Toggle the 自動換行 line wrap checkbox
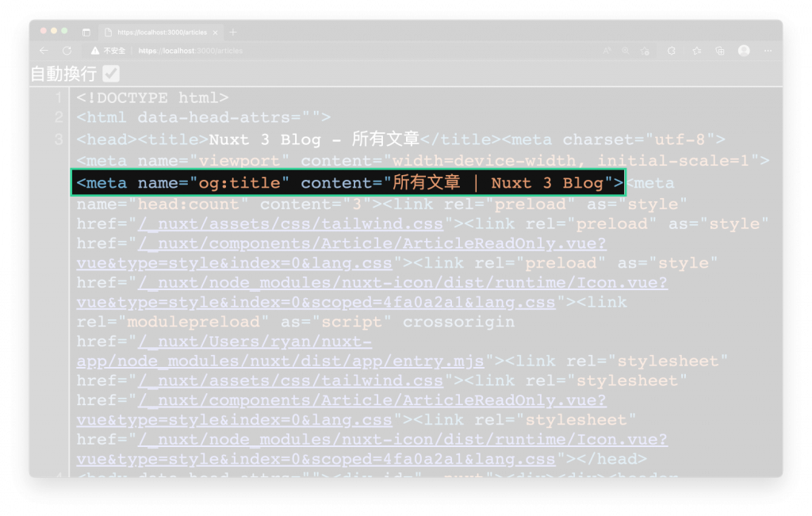This screenshot has width=812, height=516. click(111, 74)
